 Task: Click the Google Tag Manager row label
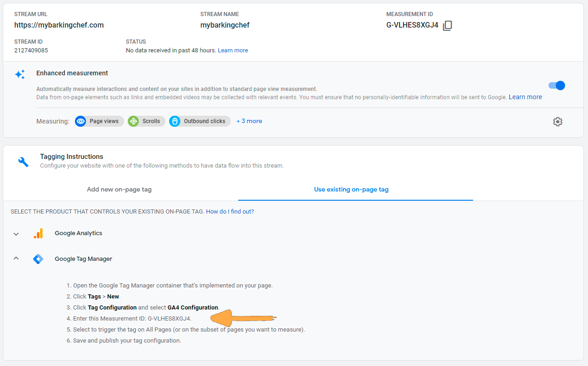pyautogui.click(x=84, y=259)
